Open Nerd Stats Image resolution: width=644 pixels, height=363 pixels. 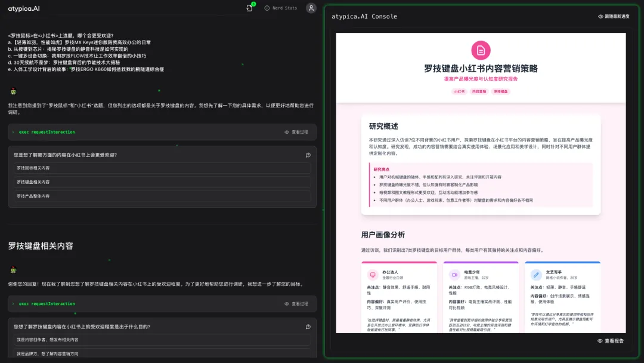click(x=281, y=8)
